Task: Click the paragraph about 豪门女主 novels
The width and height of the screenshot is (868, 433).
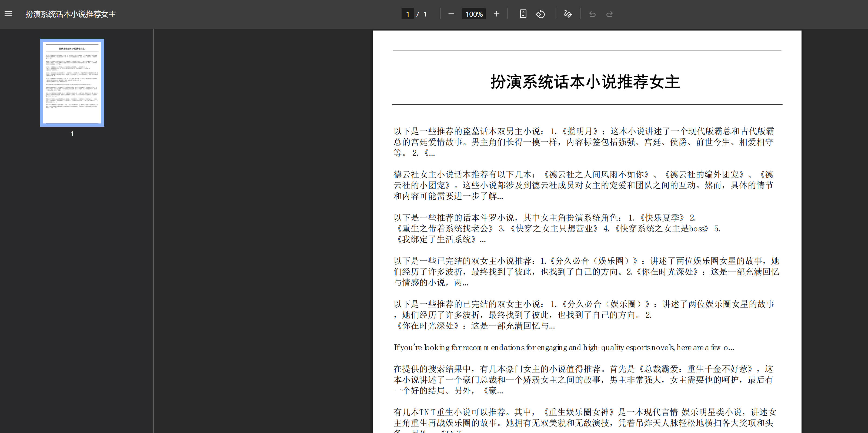Action: point(583,380)
